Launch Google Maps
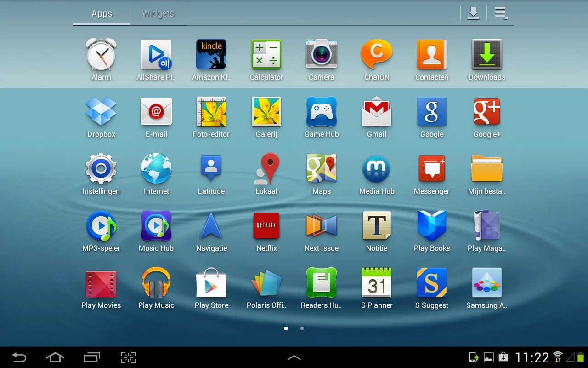 322,169
